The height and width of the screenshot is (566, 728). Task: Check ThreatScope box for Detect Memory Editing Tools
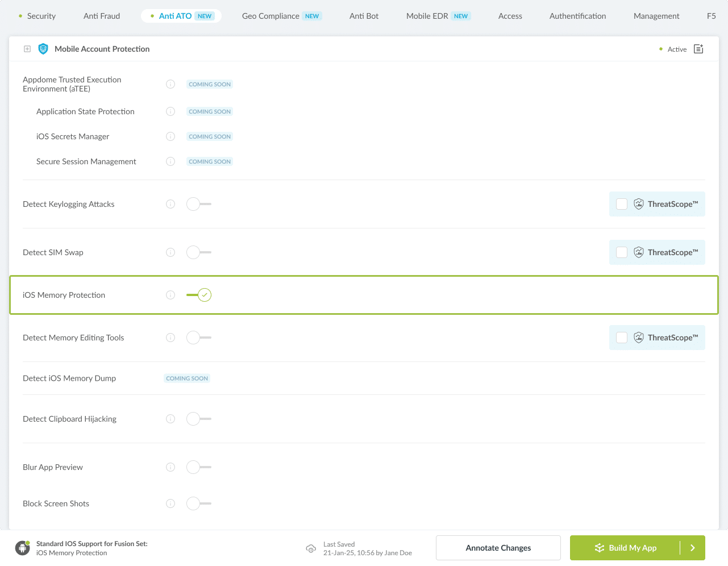coord(622,338)
